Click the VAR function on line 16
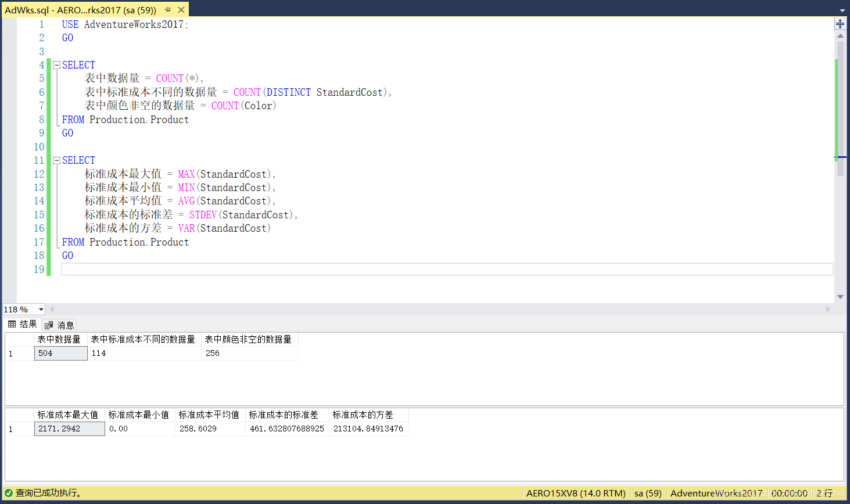The width and height of the screenshot is (850, 504). click(x=187, y=228)
